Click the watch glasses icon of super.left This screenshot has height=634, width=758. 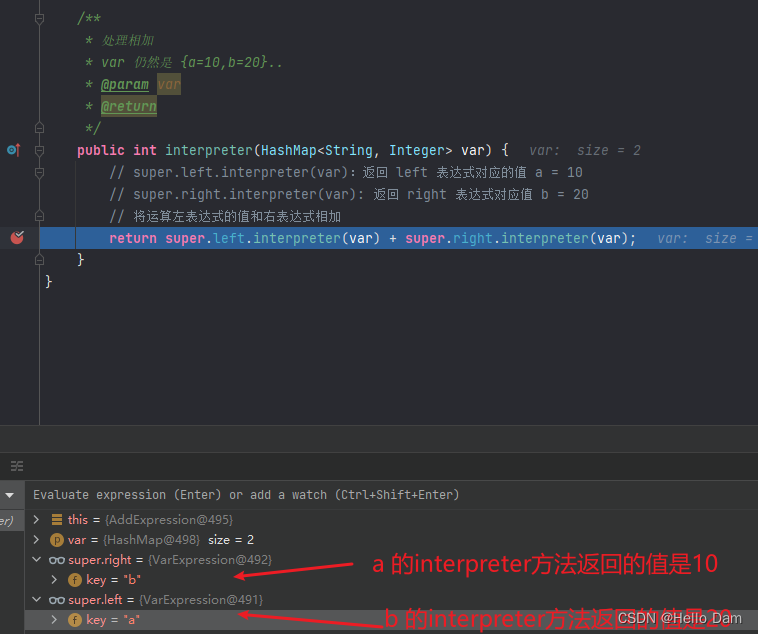(57, 600)
